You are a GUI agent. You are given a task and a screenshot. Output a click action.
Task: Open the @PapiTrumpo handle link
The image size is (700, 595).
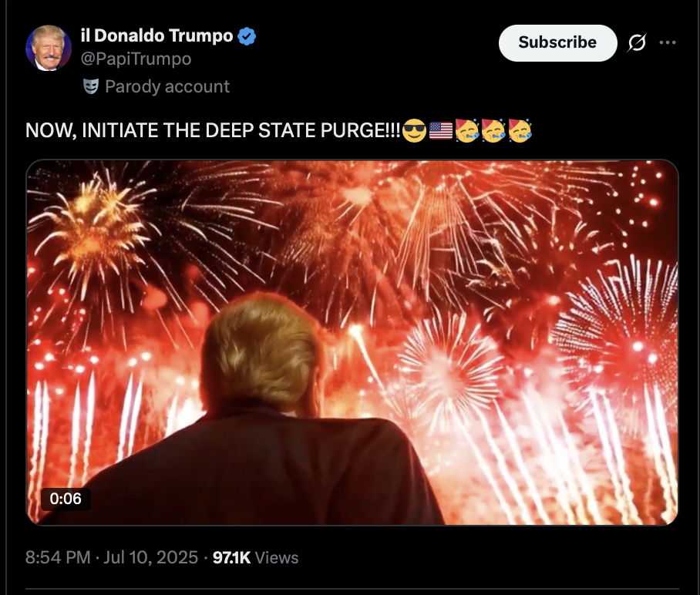point(136,59)
